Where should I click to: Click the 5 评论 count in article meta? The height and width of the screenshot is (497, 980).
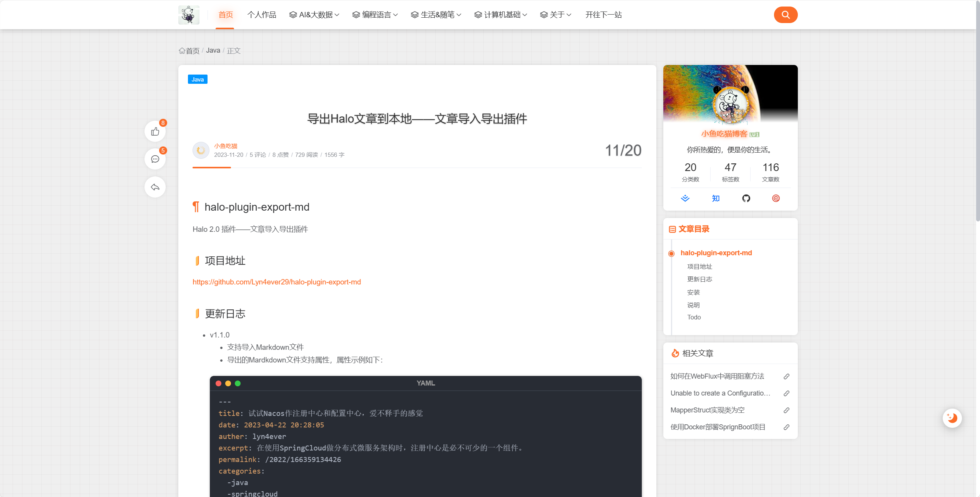(257, 155)
